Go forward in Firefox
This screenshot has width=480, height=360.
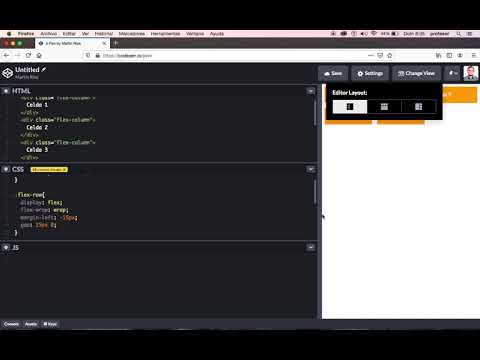(x=18, y=55)
